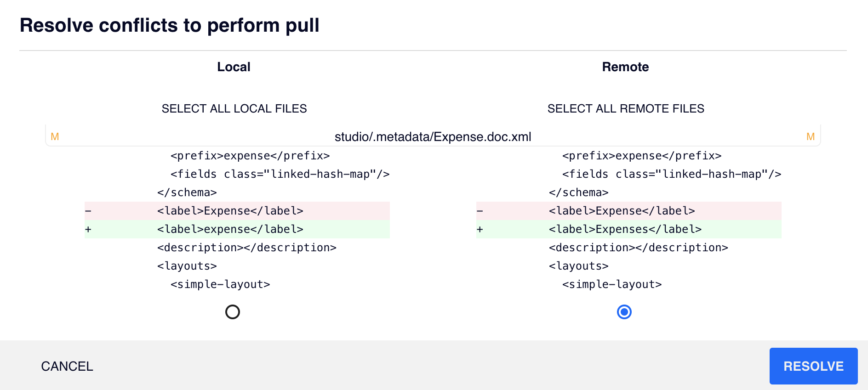Viewport: 868px width, 390px height.
Task: Click the remote fields linked-hash-map line
Action: 672,174
